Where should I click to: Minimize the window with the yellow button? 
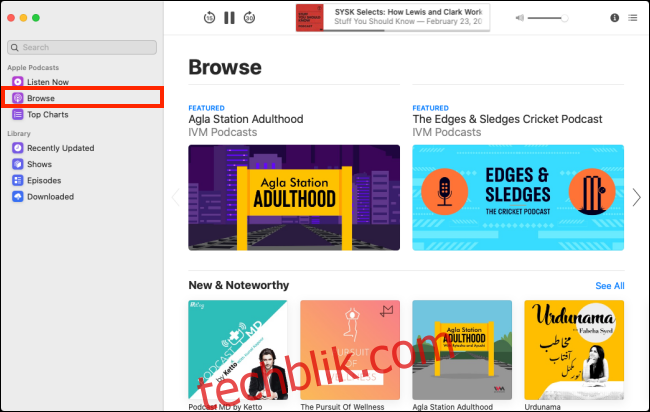tap(24, 17)
